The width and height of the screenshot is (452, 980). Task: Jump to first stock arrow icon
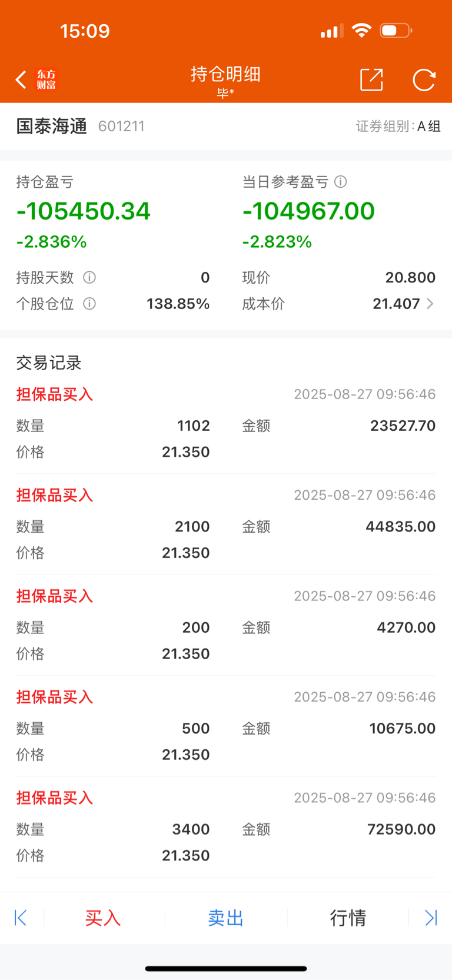click(x=21, y=918)
